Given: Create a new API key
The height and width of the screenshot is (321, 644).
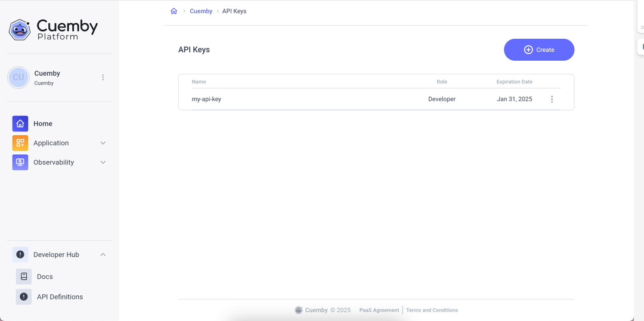Looking at the screenshot, I should pos(539,49).
